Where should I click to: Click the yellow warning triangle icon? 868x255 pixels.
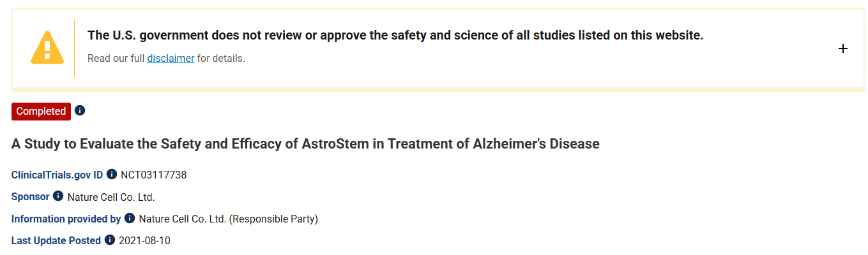(x=47, y=48)
